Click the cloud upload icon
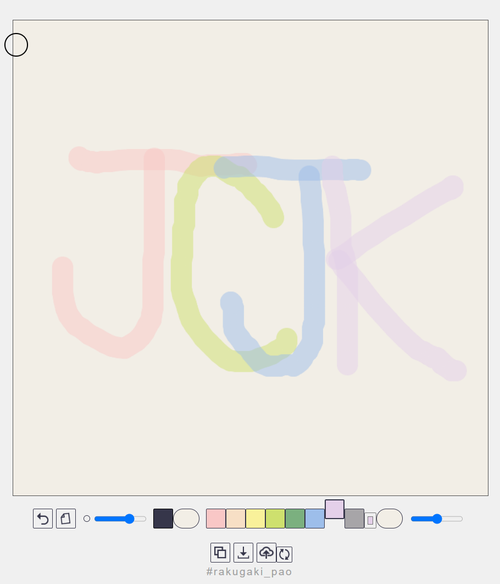Screen dimensions: 500x584 pos(266,552)
